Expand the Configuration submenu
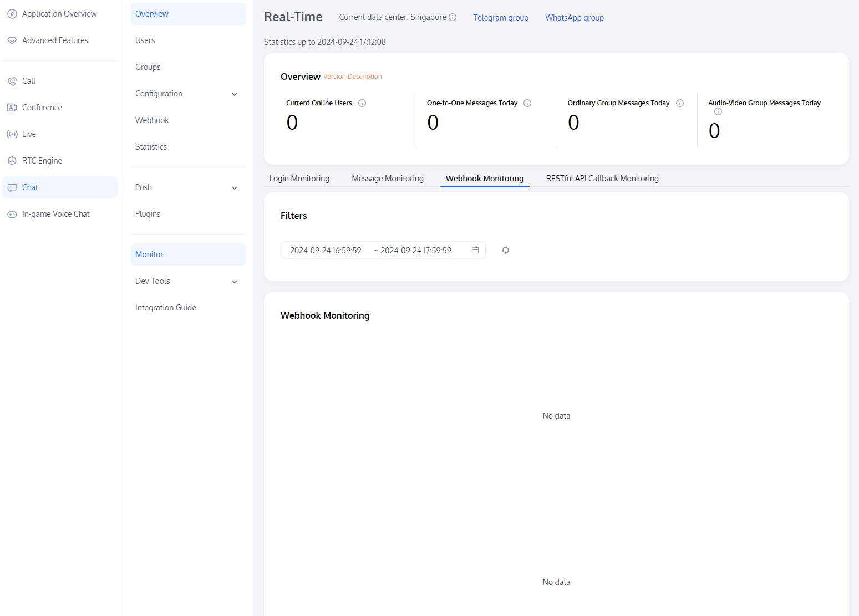 click(x=187, y=94)
